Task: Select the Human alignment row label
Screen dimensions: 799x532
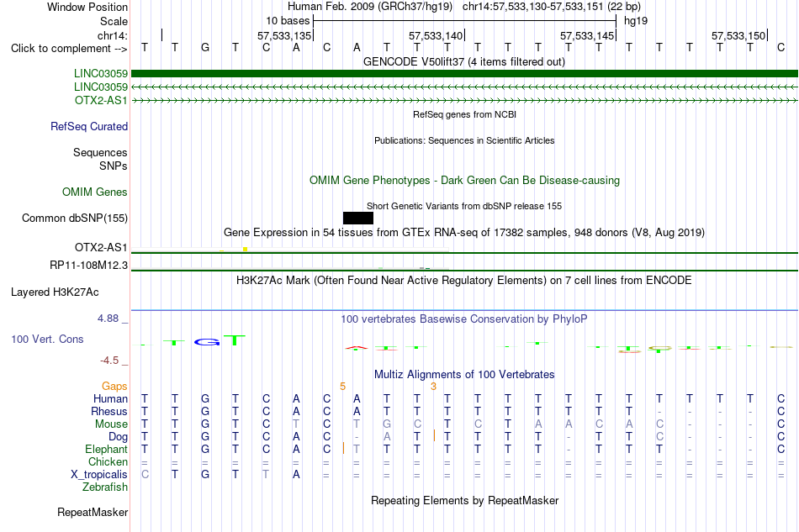Action: [110, 398]
